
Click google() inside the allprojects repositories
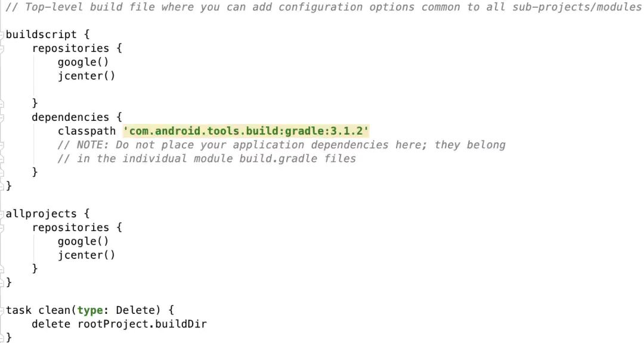click(83, 241)
